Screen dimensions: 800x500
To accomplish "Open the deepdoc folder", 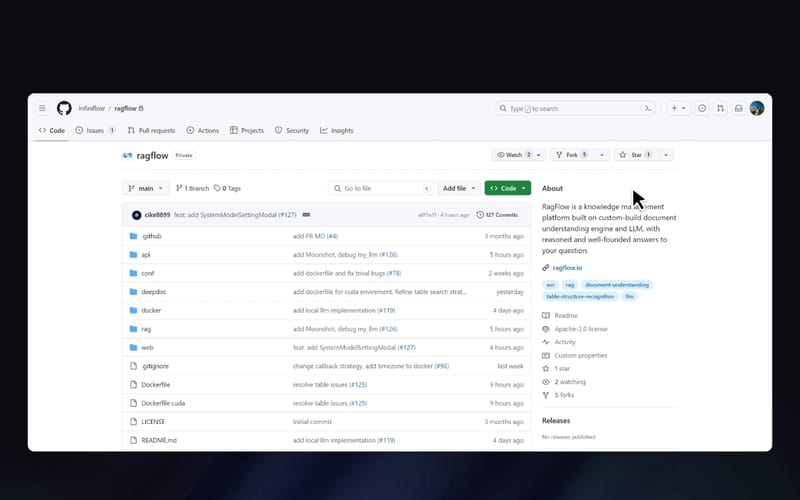I will pos(154,292).
